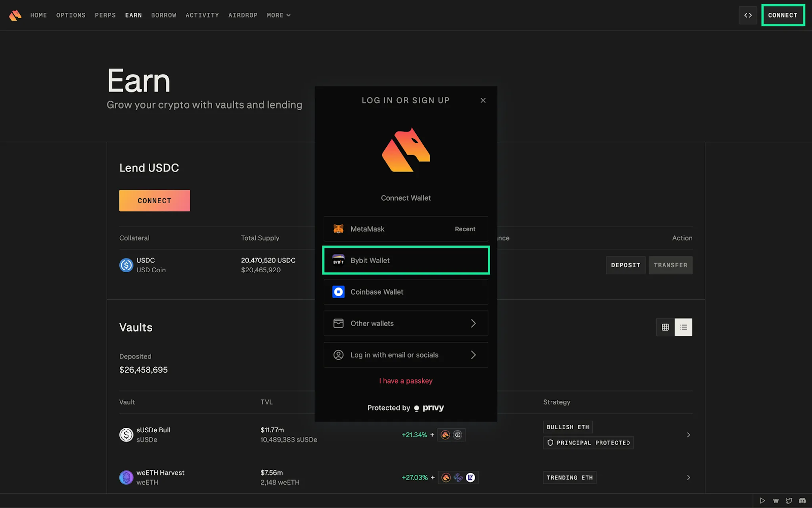Click the Vault column header
The width and height of the screenshot is (812, 508).
pos(127,402)
